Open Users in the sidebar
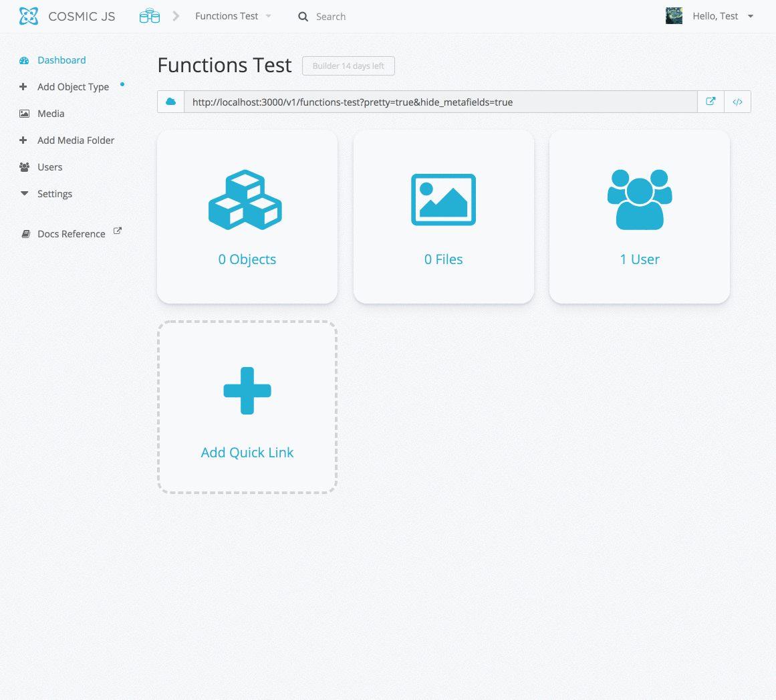This screenshot has height=700, width=776. [50, 167]
